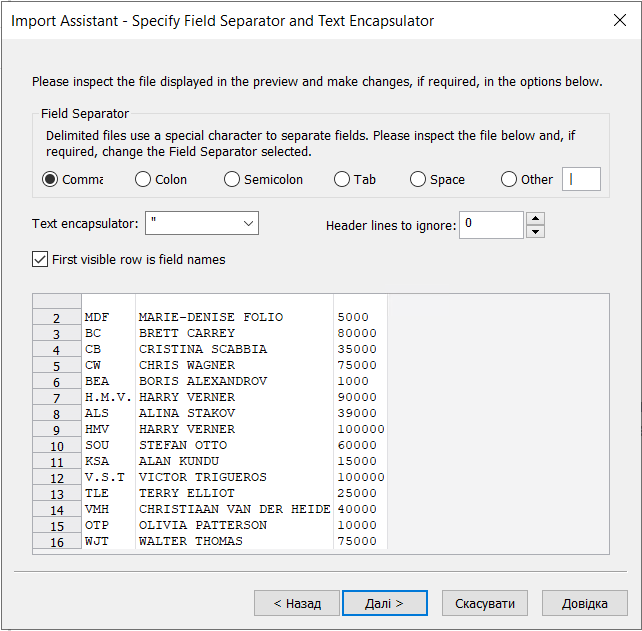Image resolution: width=642 pixels, height=631 pixels.
Task: Click the 1000 value cell
Action: tap(360, 381)
